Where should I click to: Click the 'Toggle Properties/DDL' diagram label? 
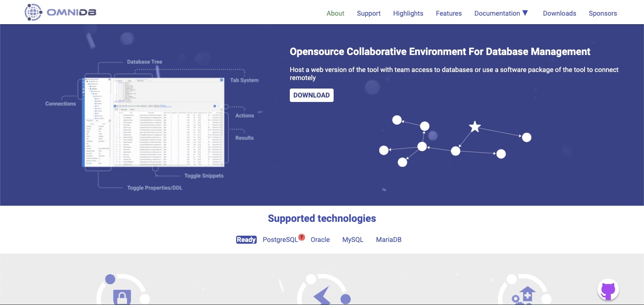pos(155,188)
